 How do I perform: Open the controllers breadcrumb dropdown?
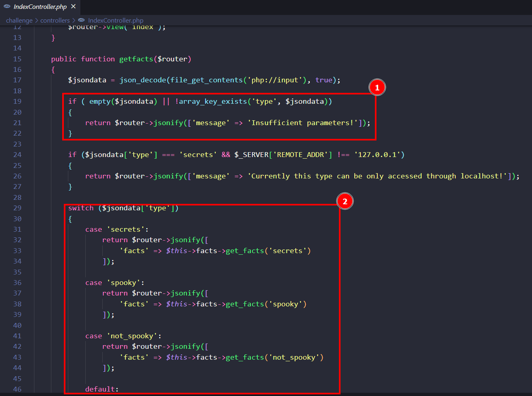55,20
